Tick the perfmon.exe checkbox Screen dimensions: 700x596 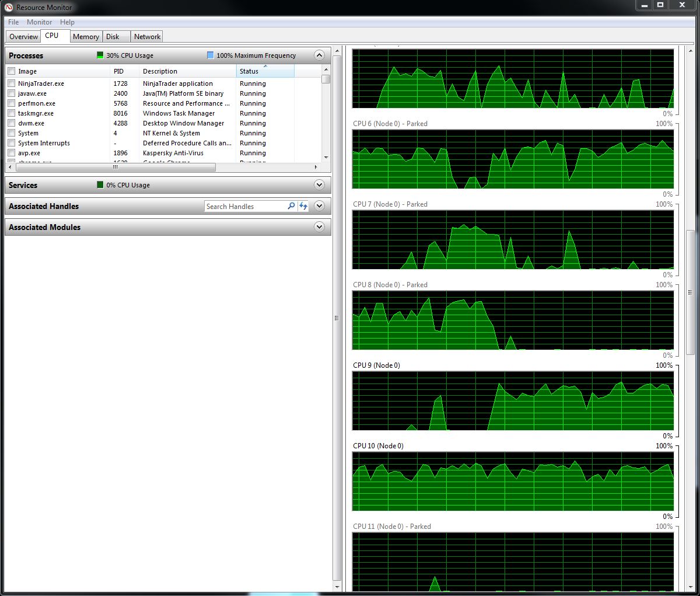click(x=11, y=103)
